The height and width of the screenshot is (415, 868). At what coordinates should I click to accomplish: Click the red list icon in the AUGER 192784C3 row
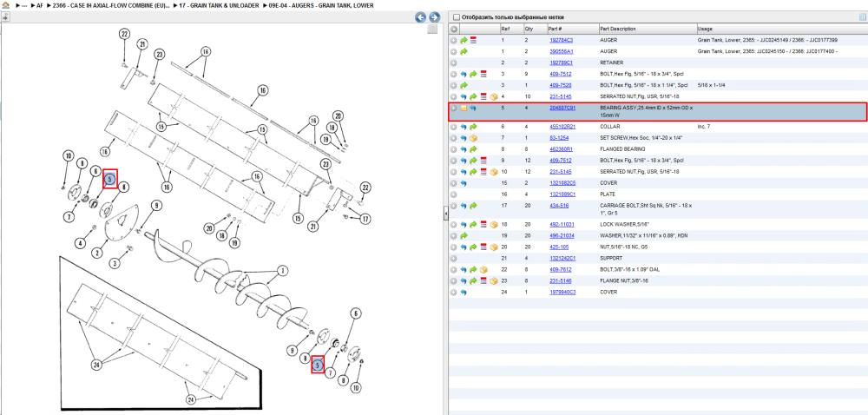click(x=473, y=41)
